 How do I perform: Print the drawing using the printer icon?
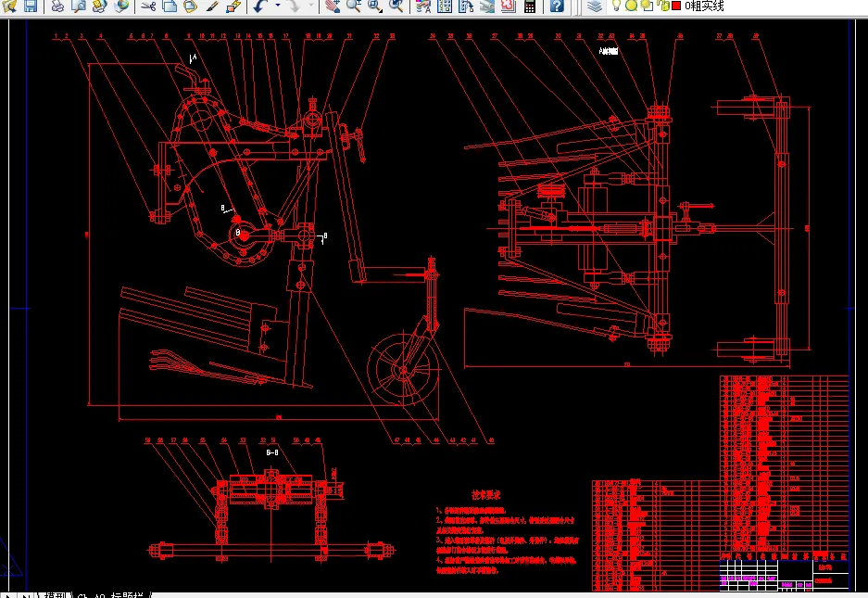click(57, 6)
